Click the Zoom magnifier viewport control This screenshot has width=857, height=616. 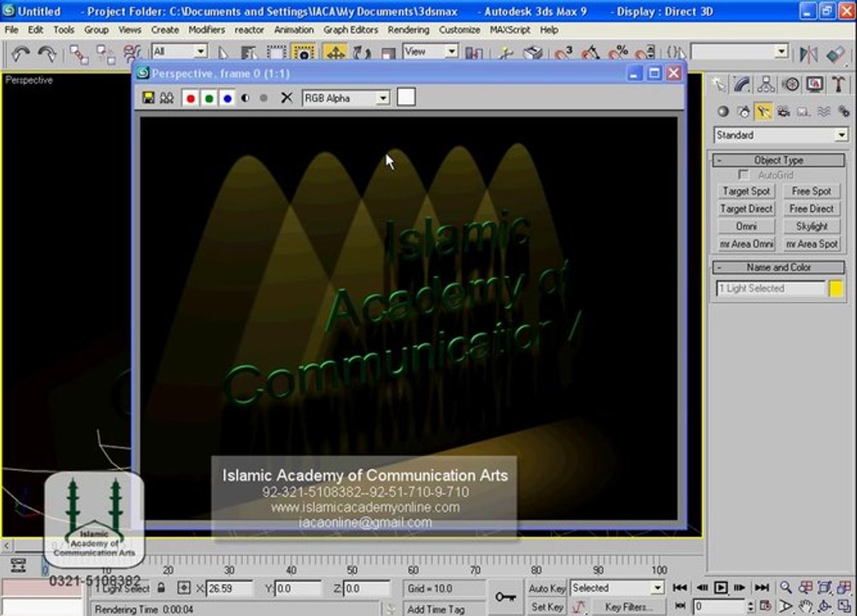(785, 588)
